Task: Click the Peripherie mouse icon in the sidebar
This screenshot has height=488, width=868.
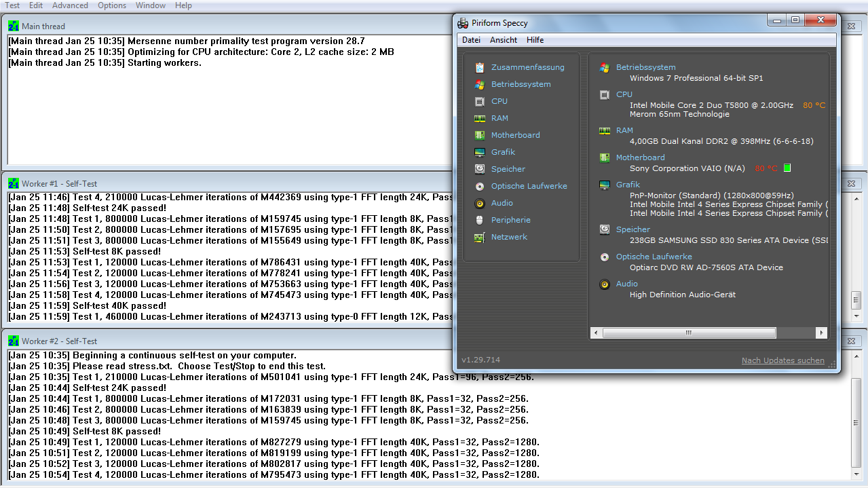Action: (x=480, y=220)
